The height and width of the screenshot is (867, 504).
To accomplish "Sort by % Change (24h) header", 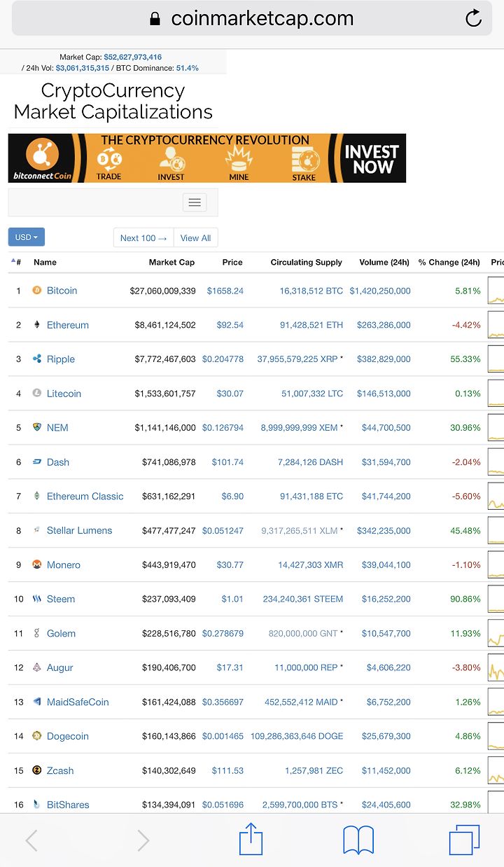I will [x=449, y=262].
